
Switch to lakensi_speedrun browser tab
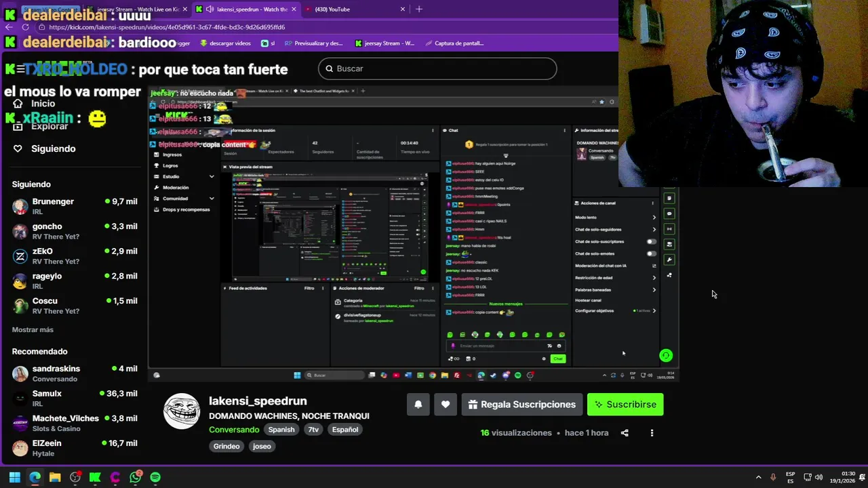point(246,9)
